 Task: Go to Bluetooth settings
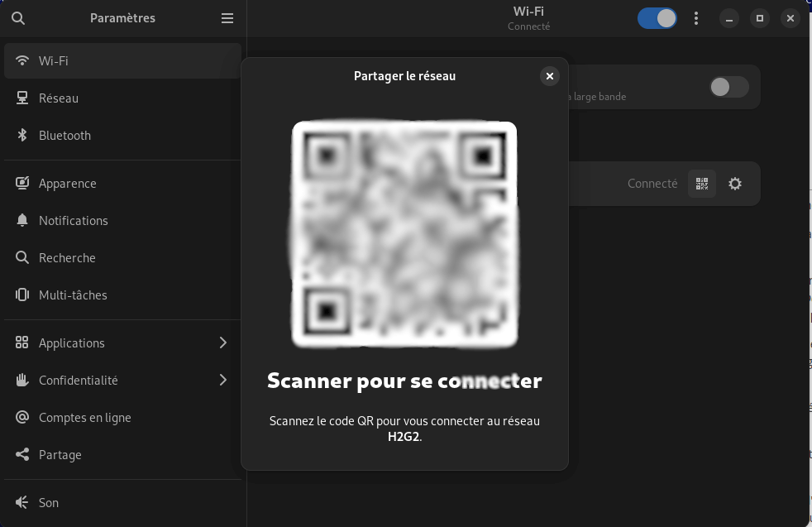(122, 135)
